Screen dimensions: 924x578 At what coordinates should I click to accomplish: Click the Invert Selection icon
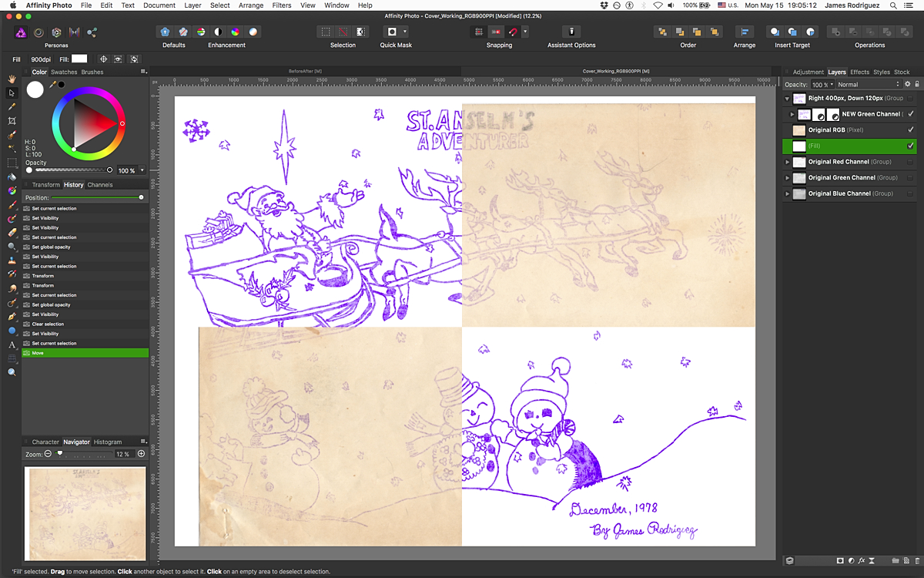[x=361, y=32]
